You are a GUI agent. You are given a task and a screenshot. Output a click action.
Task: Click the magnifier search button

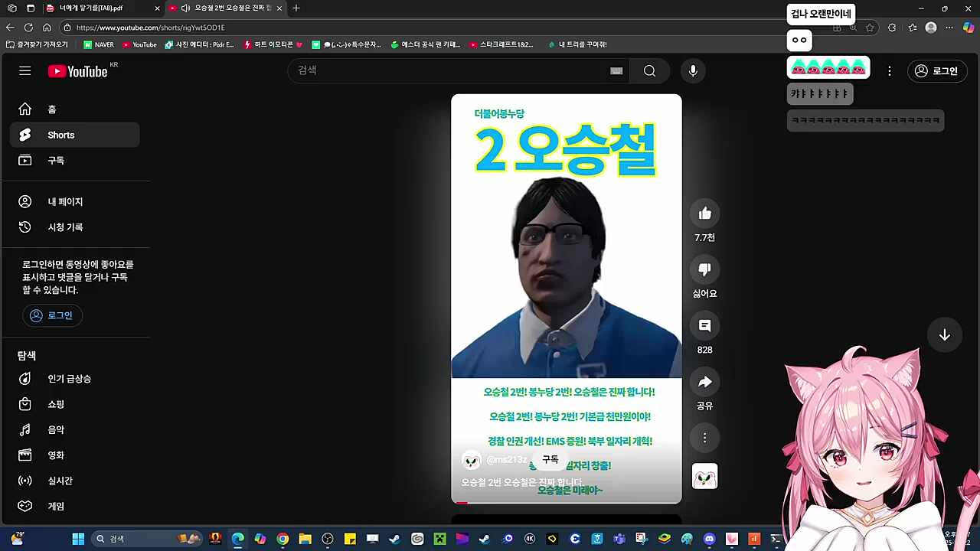point(649,71)
